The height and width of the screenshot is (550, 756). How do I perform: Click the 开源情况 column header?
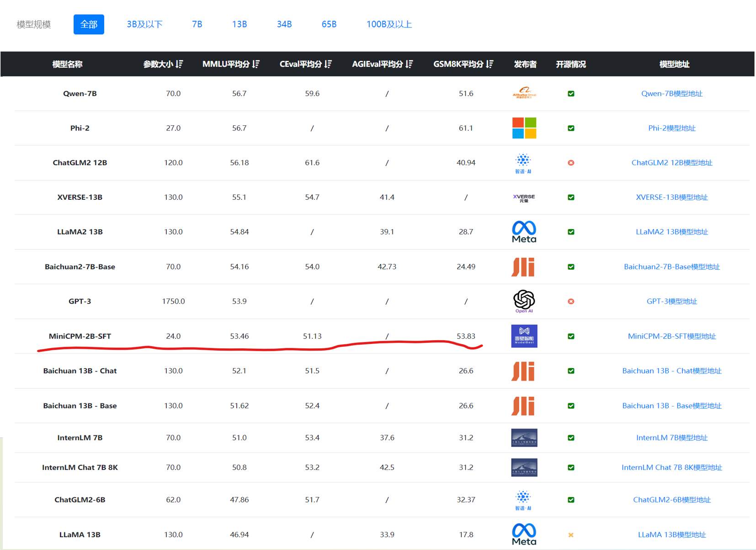click(x=570, y=64)
